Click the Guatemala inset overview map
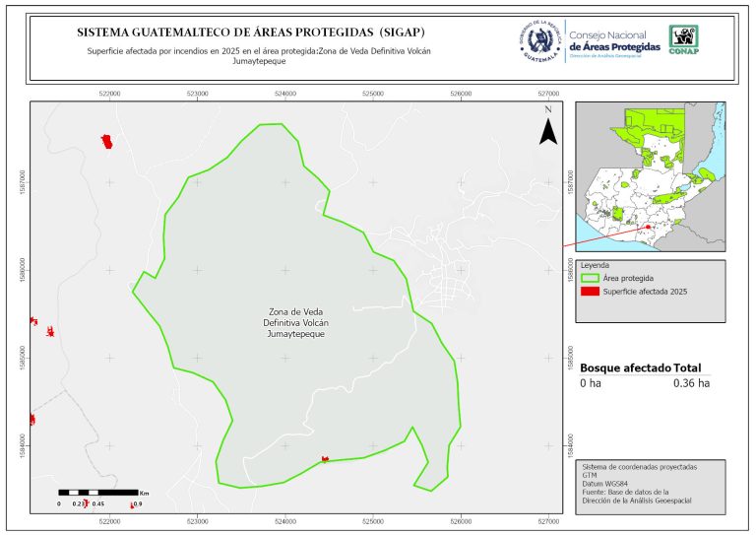The width and height of the screenshot is (756, 535). click(x=650, y=176)
